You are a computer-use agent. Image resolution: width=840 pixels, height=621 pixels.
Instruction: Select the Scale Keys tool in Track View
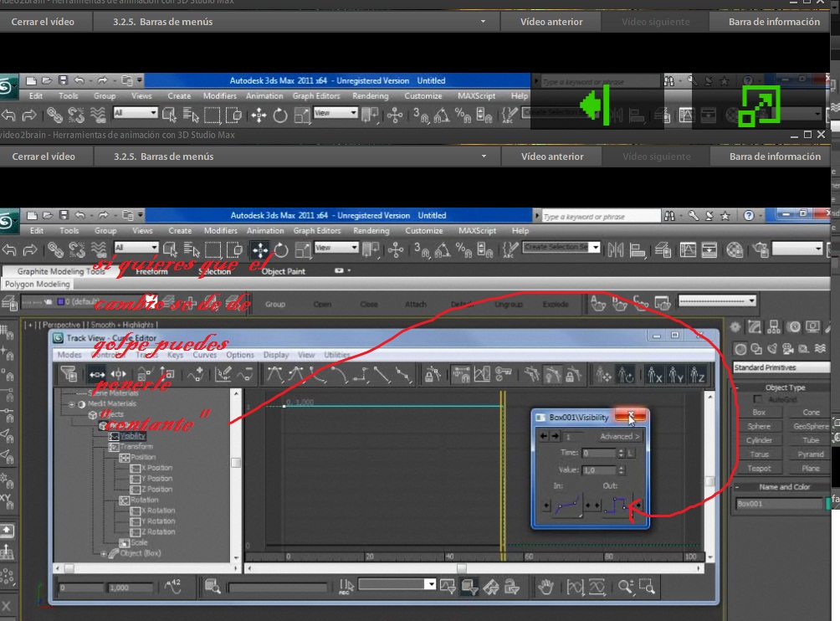coord(144,374)
